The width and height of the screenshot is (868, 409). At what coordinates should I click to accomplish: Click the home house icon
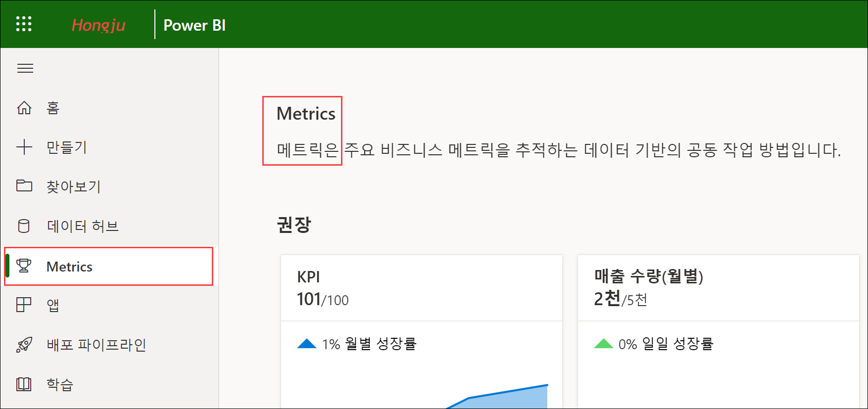pyautogui.click(x=24, y=107)
